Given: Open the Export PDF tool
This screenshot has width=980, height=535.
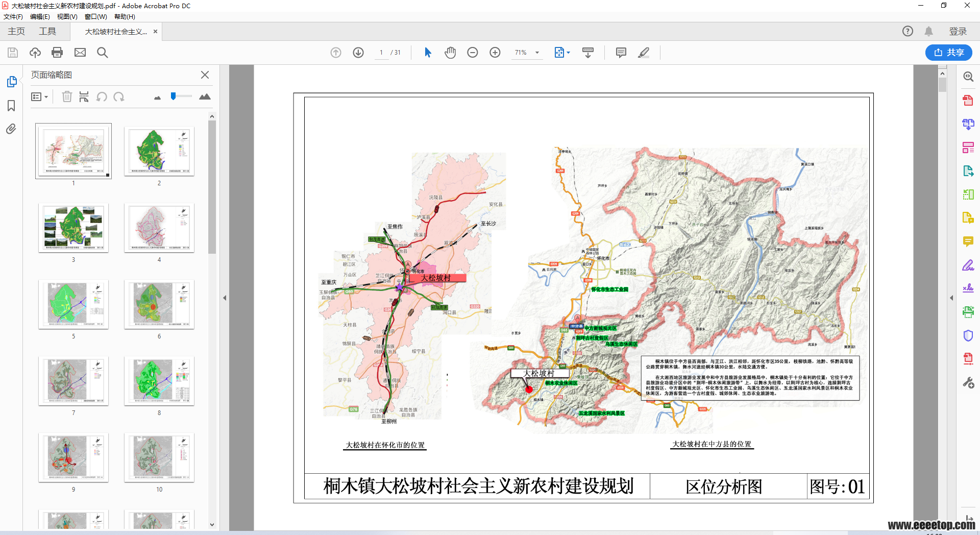Looking at the screenshot, I should (968, 171).
